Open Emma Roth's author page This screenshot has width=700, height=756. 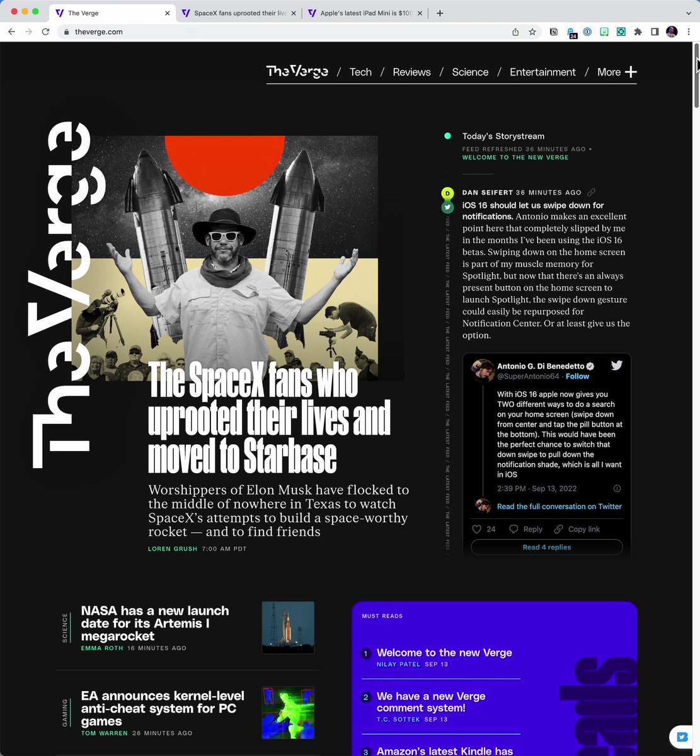click(x=102, y=648)
